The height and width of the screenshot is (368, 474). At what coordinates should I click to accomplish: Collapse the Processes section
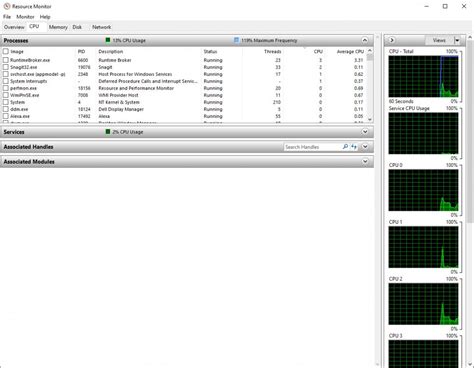[365, 40]
